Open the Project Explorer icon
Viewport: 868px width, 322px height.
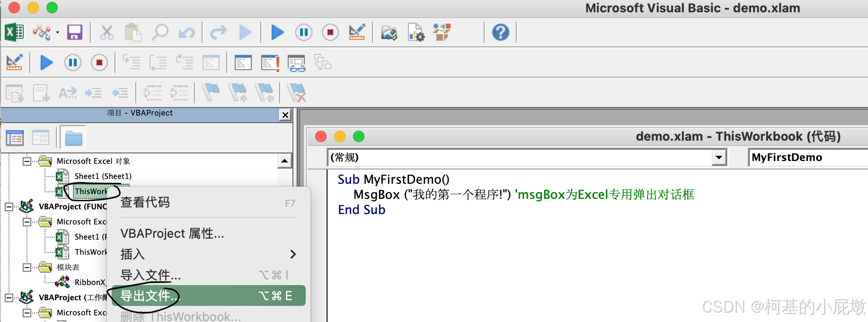tap(389, 33)
